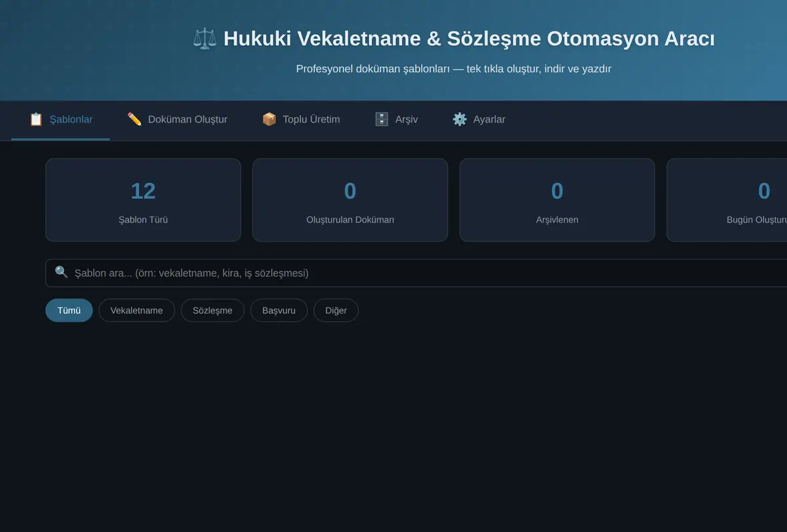Screen dimensions: 787x532
Task: Open the Ayarlar tab
Action: pyautogui.click(x=479, y=120)
